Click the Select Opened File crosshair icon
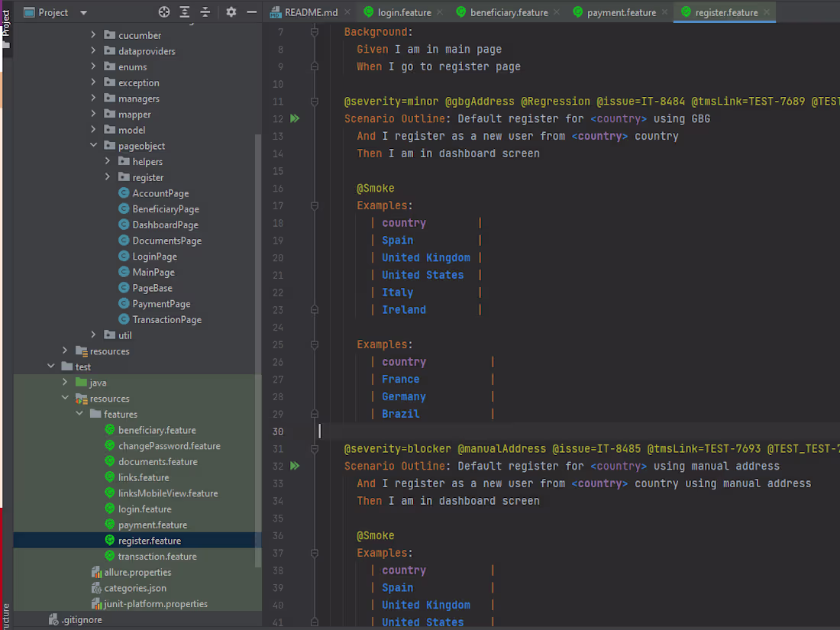Screen dimensions: 840x630 164,12
